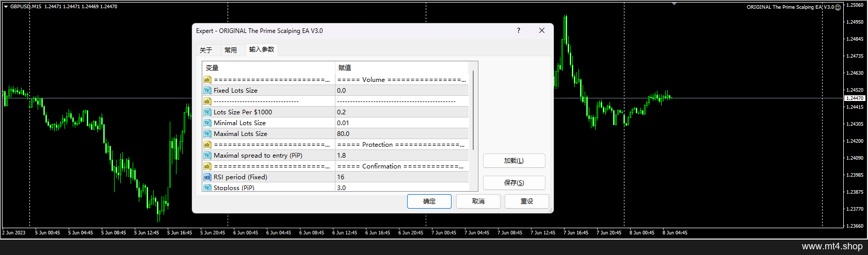
Task: Click the 加载(L) load button
Action: pos(514,161)
